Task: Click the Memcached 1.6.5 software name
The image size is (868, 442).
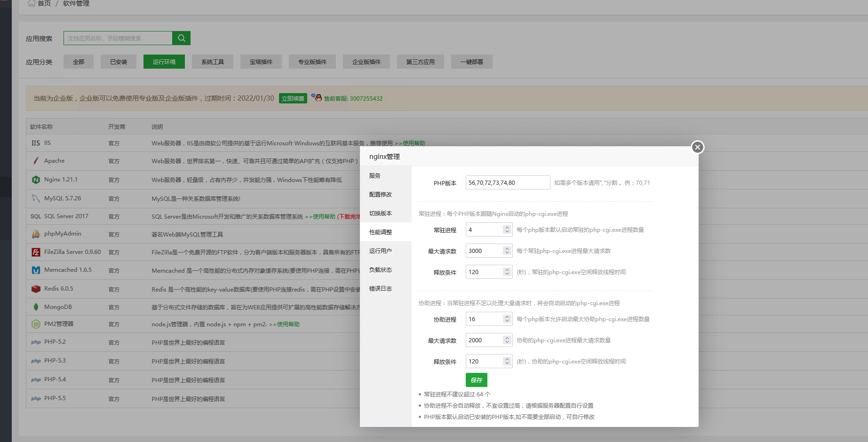Action: (x=68, y=270)
